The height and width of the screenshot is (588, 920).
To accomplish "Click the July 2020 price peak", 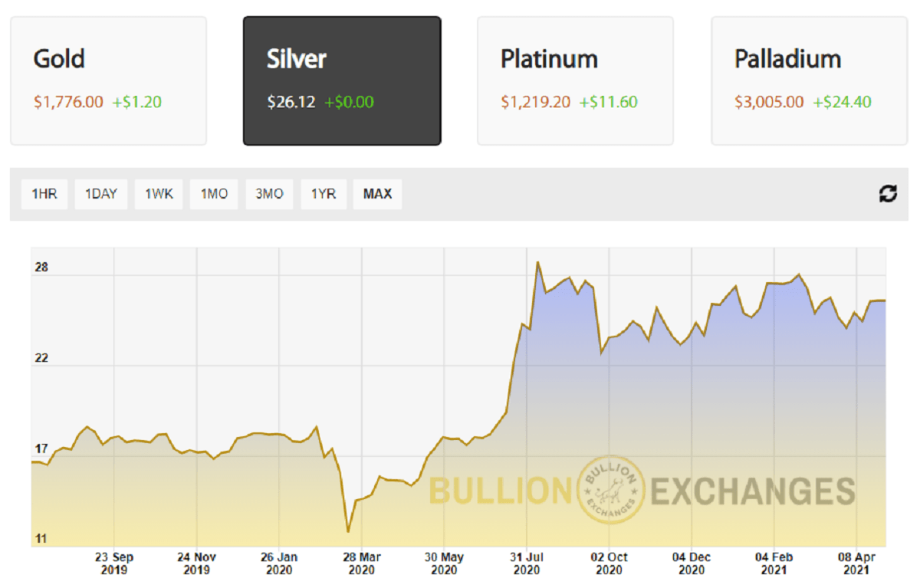I will click(538, 263).
